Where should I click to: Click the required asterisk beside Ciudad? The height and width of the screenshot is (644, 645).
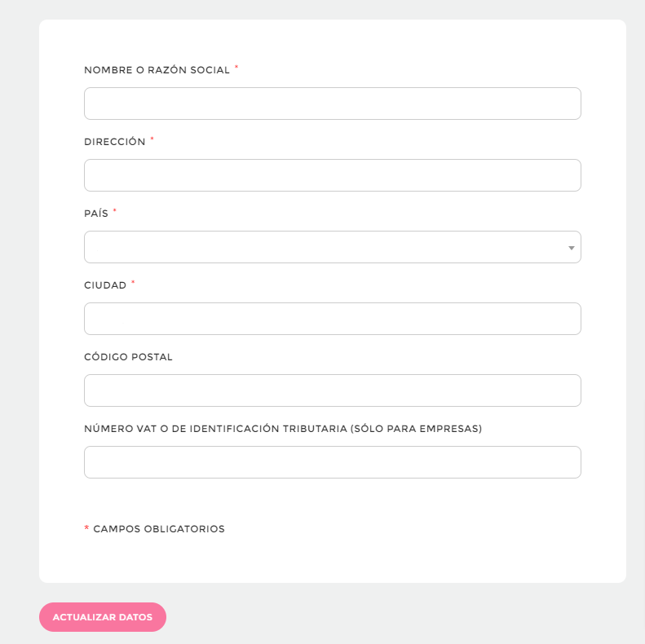[x=133, y=283]
